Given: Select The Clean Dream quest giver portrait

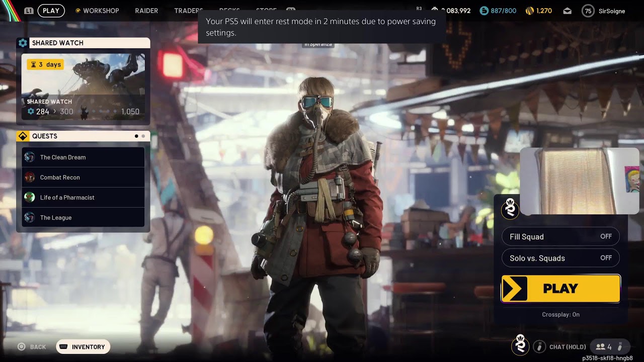Looking at the screenshot, I should pos(30,157).
